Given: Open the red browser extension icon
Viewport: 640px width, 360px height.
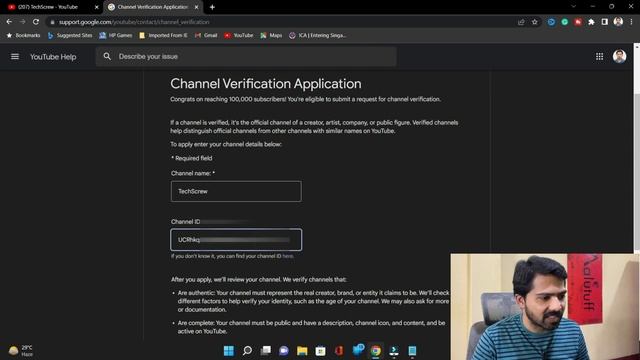Looking at the screenshot, I should pos(578,22).
